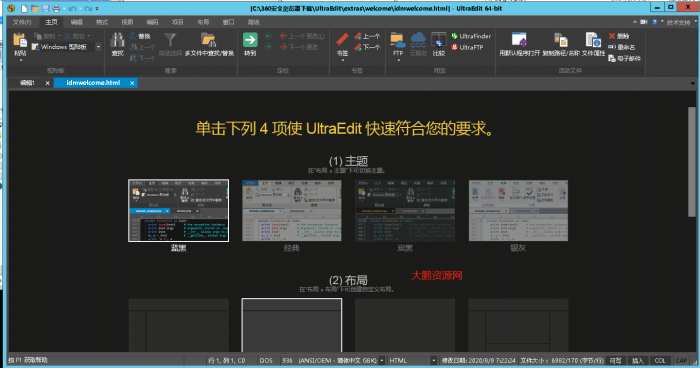This screenshot has width=700, height=368.
Task: Click the Email (电子邮件) icon
Action: tap(612, 58)
